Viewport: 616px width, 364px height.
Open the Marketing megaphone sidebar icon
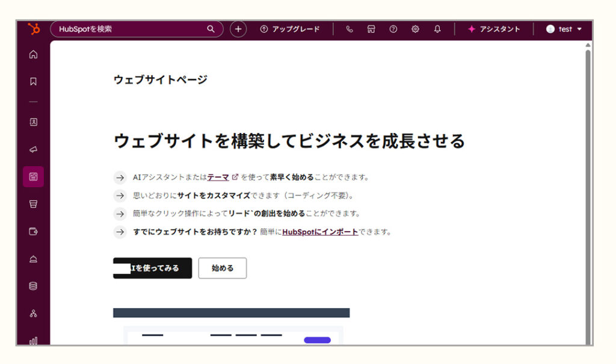point(34,149)
